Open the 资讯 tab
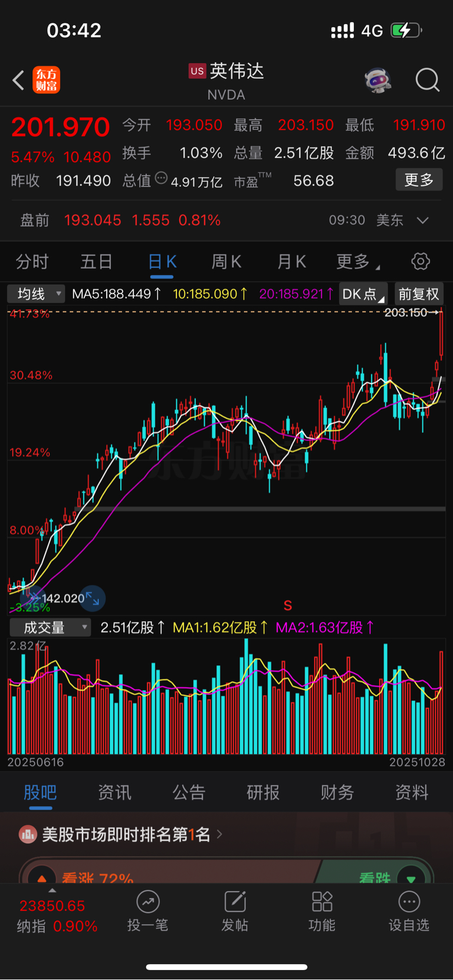453x980 pixels. [114, 793]
